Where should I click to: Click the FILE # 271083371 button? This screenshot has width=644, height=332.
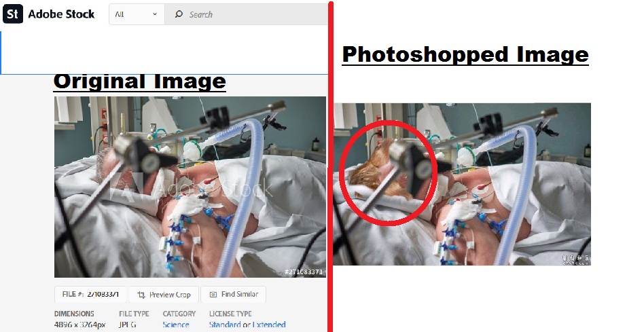[x=90, y=294]
